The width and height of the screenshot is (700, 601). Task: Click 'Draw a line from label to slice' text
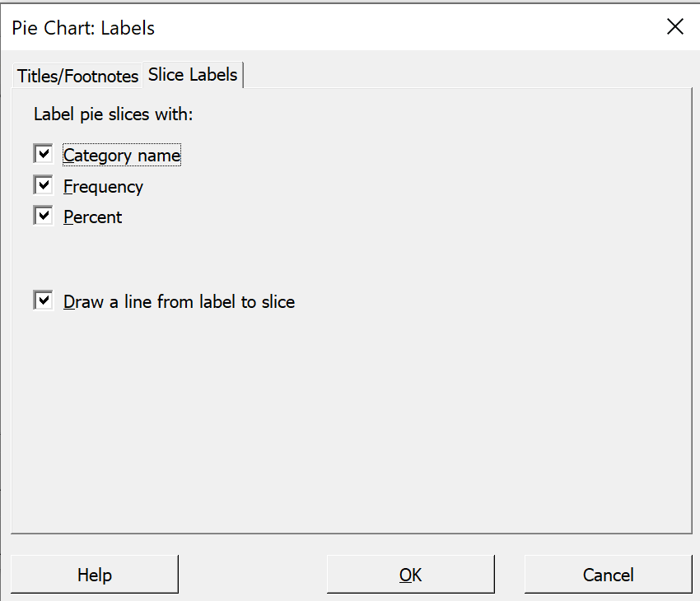point(179,301)
